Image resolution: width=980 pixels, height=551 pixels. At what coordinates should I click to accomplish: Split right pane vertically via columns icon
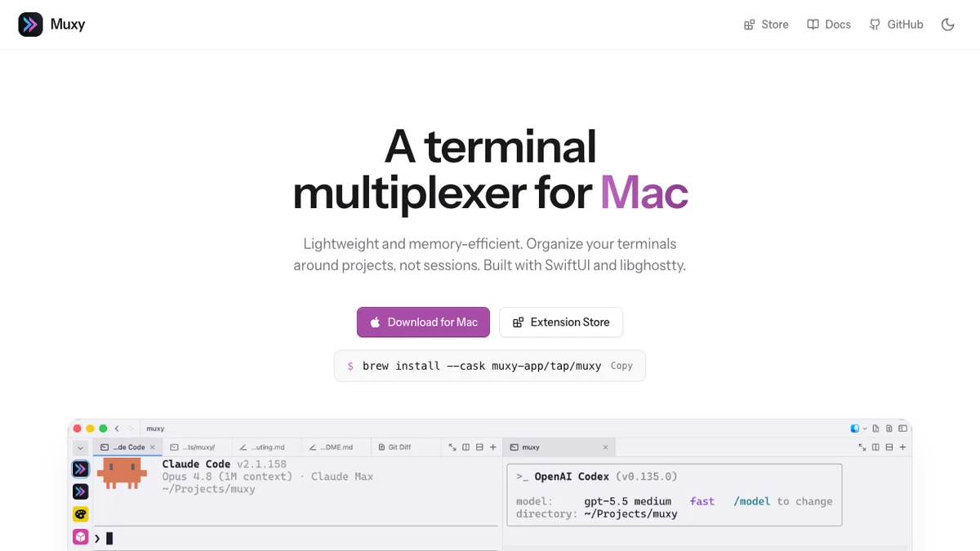875,447
